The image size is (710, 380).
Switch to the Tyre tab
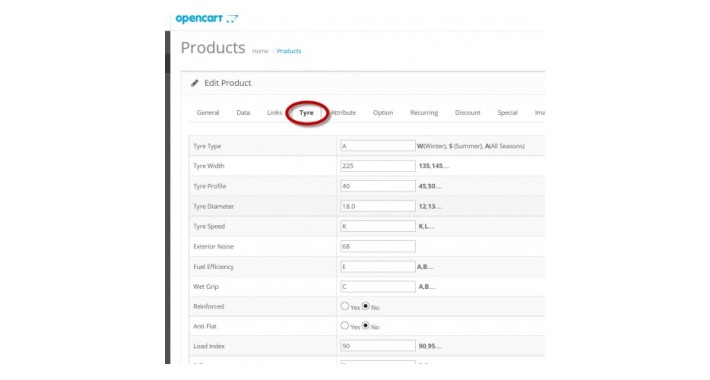pos(307,112)
